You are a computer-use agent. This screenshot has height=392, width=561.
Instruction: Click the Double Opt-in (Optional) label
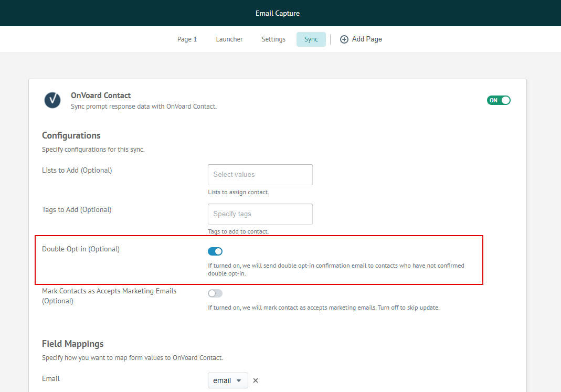pyautogui.click(x=81, y=249)
